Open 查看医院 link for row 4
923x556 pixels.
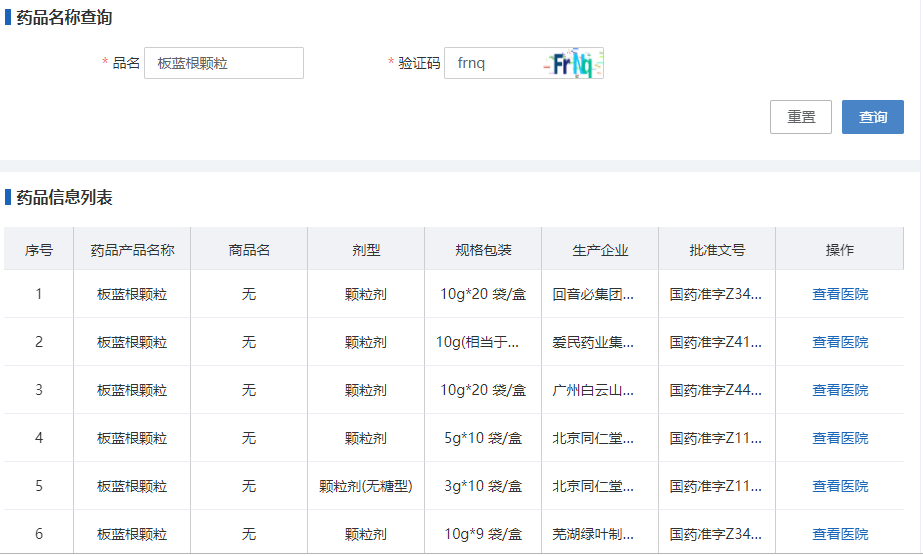(x=840, y=438)
